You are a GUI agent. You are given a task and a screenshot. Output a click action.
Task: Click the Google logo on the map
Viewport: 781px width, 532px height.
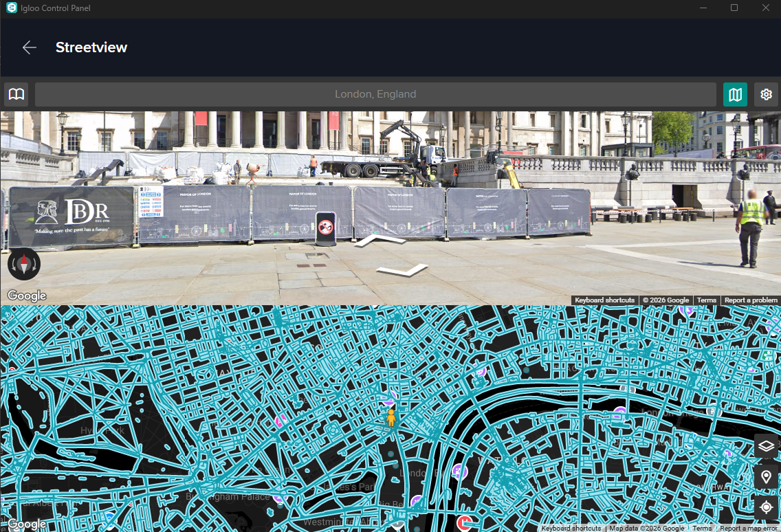click(x=27, y=524)
